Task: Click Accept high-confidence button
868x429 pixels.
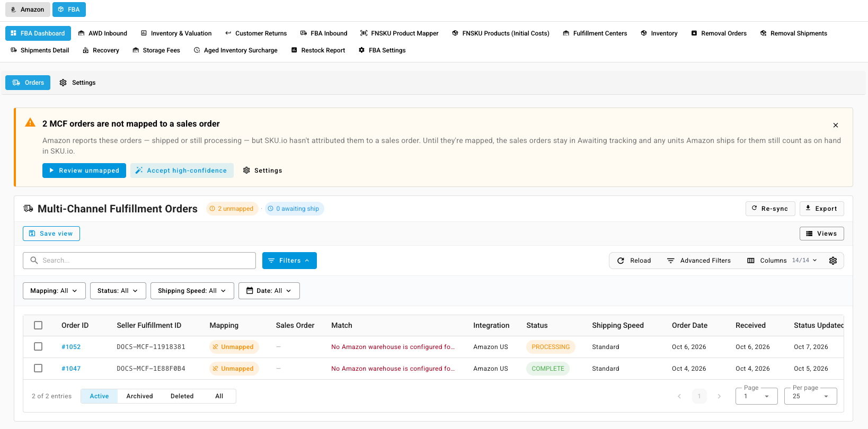Action: pos(182,171)
